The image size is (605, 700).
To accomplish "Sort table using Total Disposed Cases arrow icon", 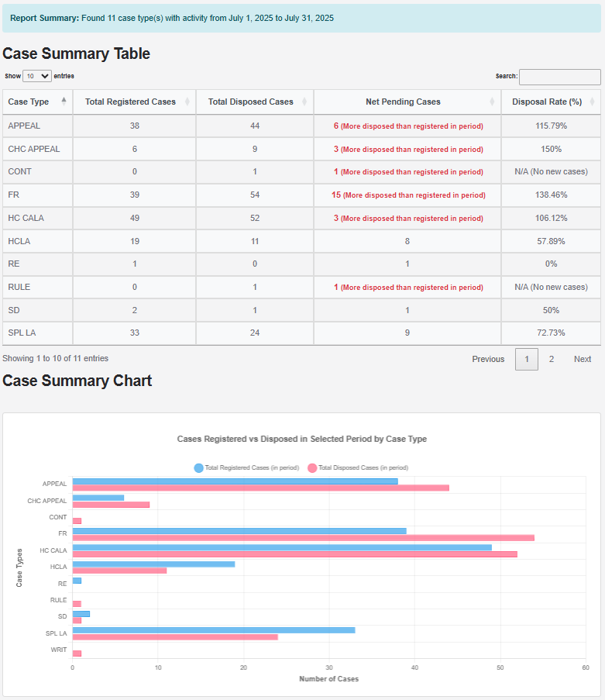I will coord(305,102).
